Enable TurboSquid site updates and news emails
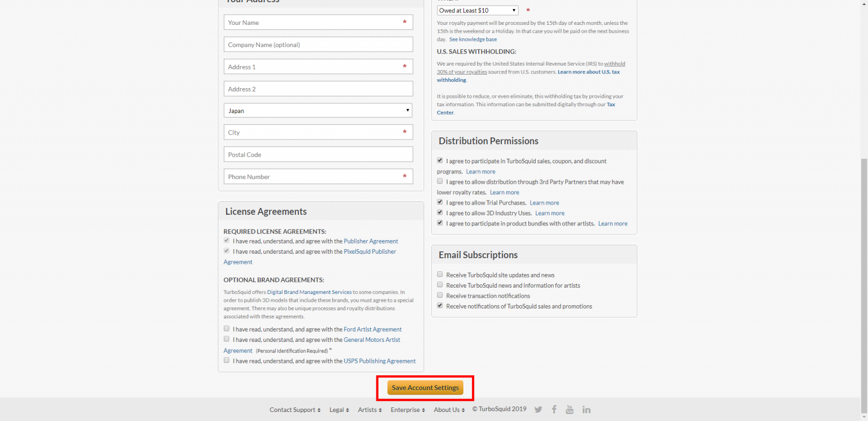The height and width of the screenshot is (421, 868). pyautogui.click(x=440, y=274)
